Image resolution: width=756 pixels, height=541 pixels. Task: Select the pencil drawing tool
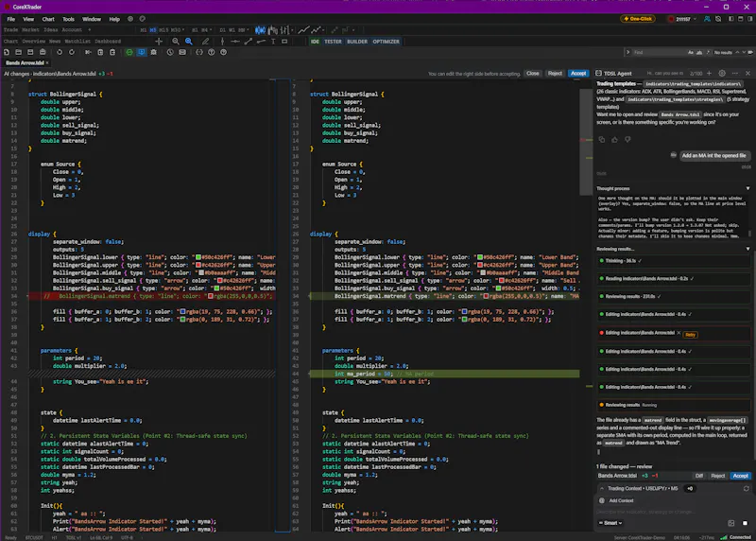[x=206, y=42]
